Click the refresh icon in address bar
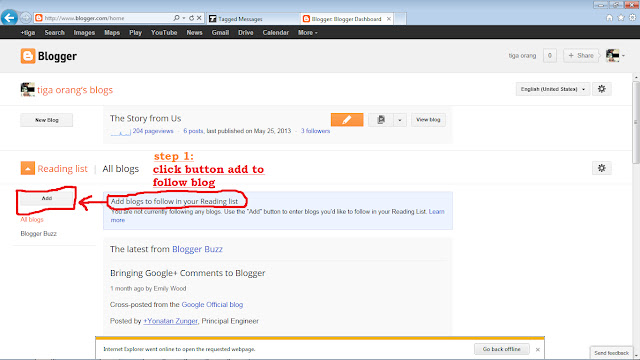The image size is (640, 360). point(191,18)
